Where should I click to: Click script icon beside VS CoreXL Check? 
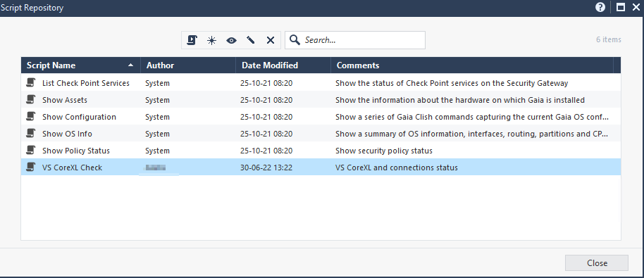30,168
